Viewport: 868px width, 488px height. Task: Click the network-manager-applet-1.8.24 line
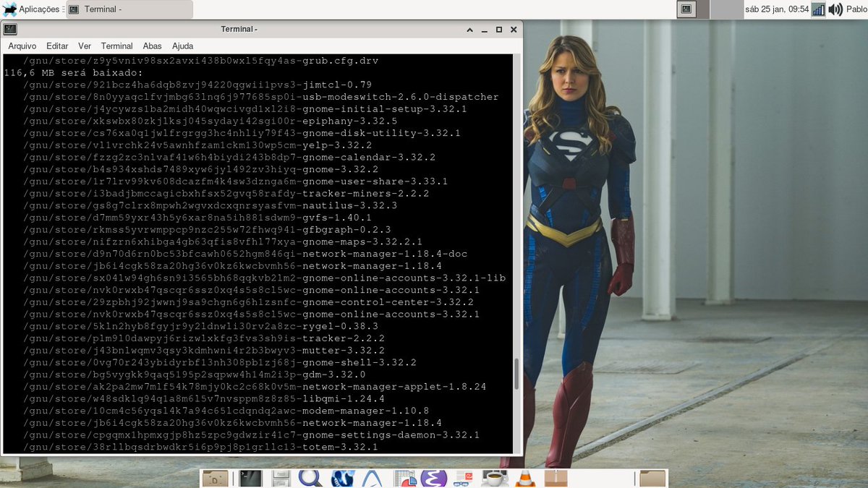[x=254, y=386]
